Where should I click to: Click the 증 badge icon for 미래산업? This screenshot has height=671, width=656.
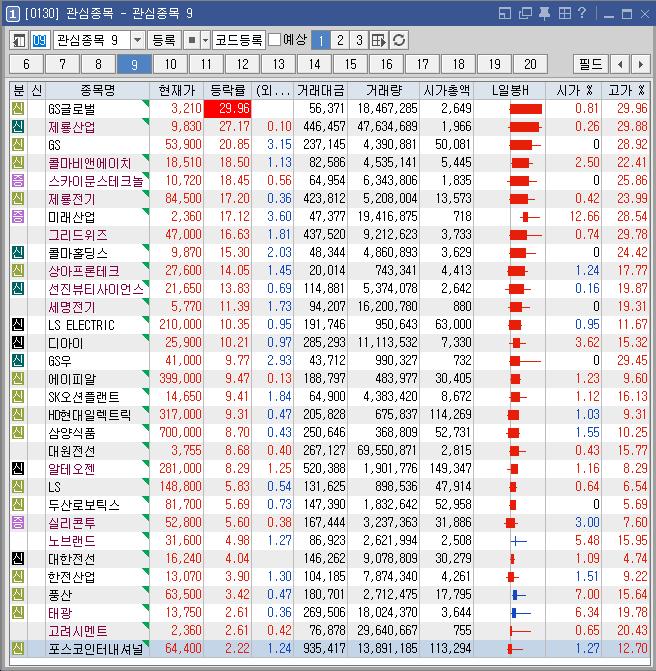pos(18,217)
